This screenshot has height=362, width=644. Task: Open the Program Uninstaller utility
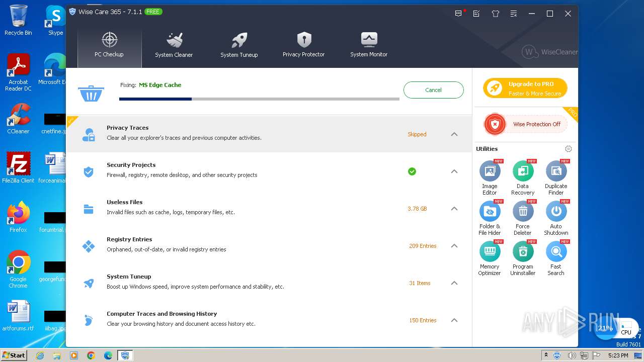click(523, 258)
